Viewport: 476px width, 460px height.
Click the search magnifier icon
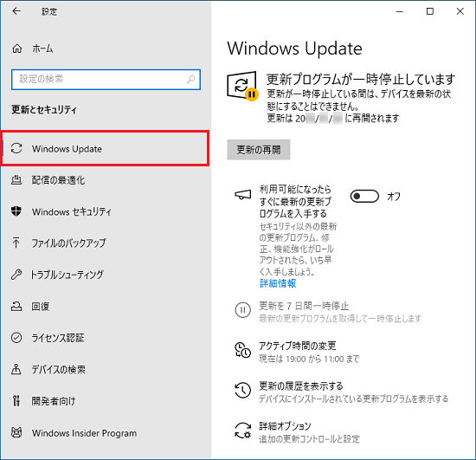[x=190, y=80]
